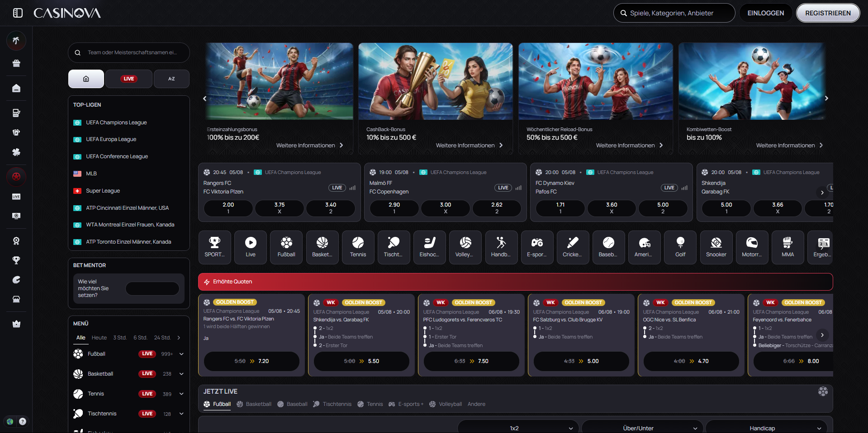Select the Heute time filter
Image resolution: width=868 pixels, height=433 pixels.
[99, 337]
